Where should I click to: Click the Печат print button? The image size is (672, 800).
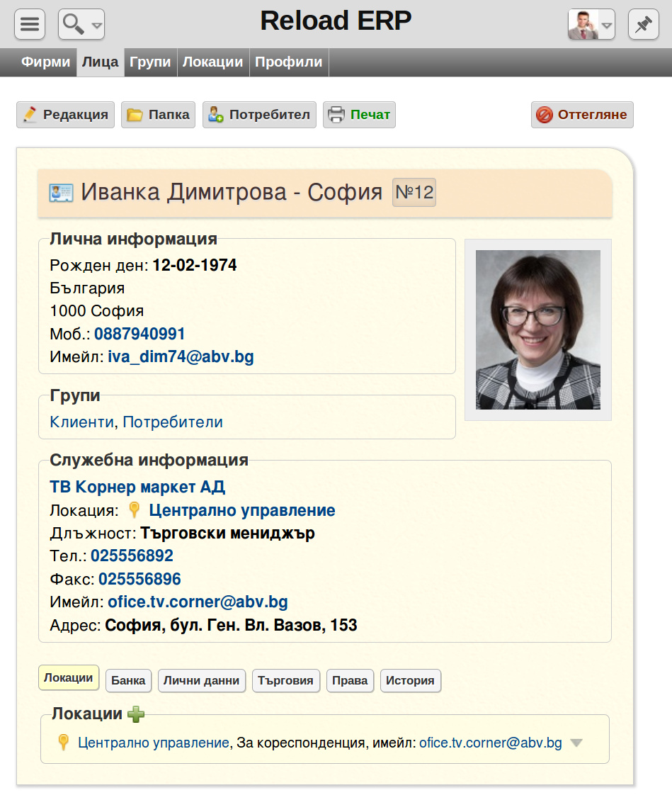pyautogui.click(x=359, y=115)
